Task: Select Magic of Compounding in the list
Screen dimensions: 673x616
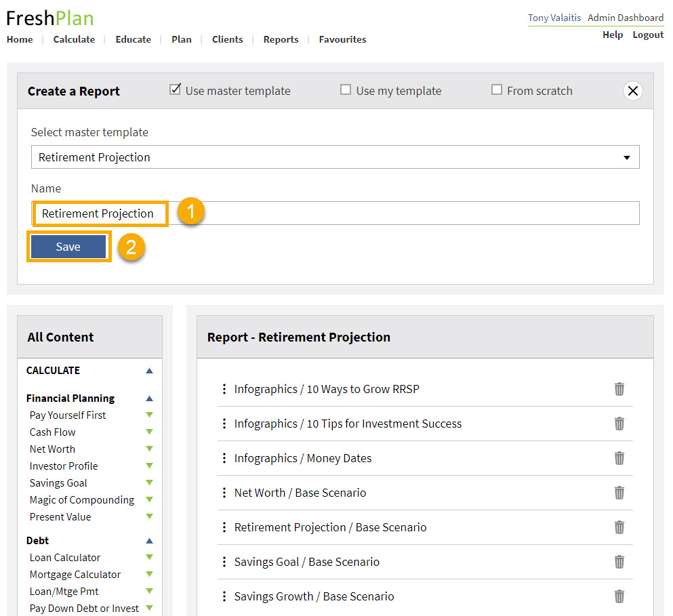Action: pyautogui.click(x=82, y=499)
